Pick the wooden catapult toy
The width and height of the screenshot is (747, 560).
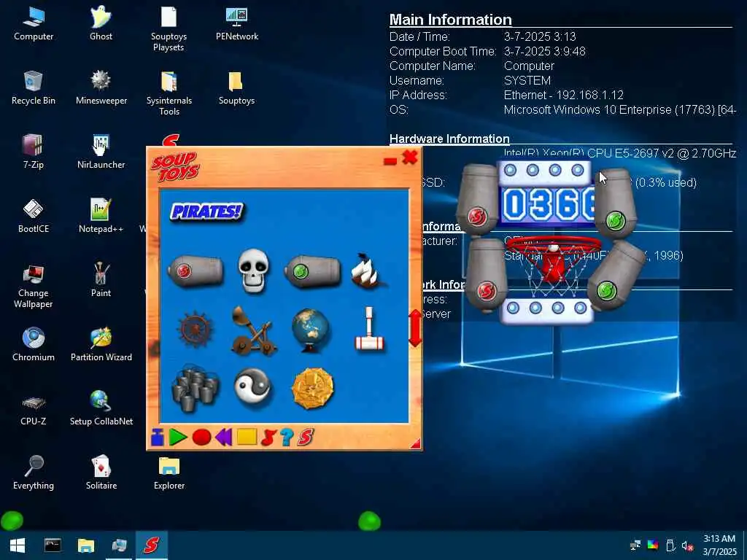253,330
